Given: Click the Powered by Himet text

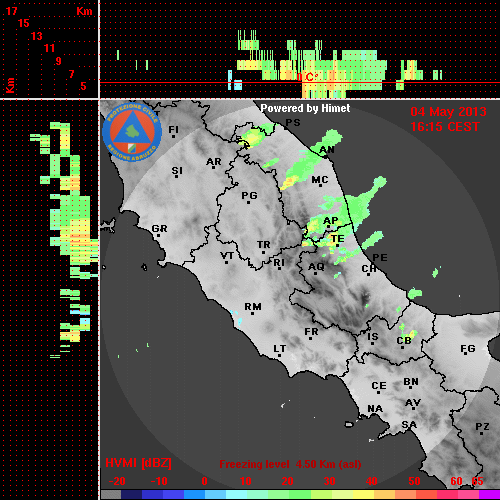Looking at the screenshot, I should [305, 108].
